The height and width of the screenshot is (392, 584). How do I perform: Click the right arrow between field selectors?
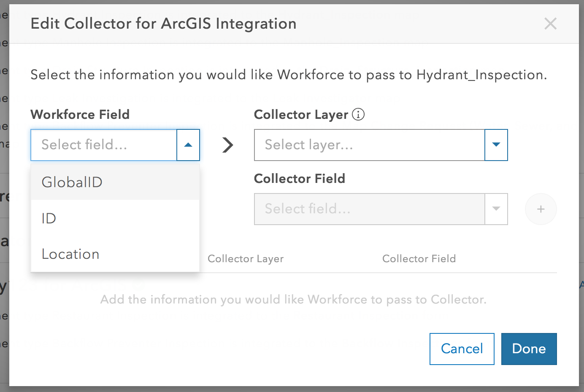pos(227,145)
